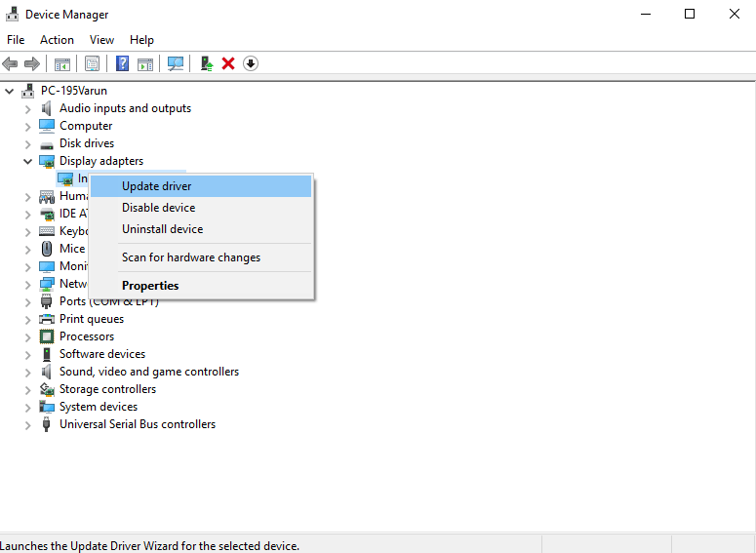The width and height of the screenshot is (756, 553).
Task: Click the Processors chip icon
Action: [47, 336]
